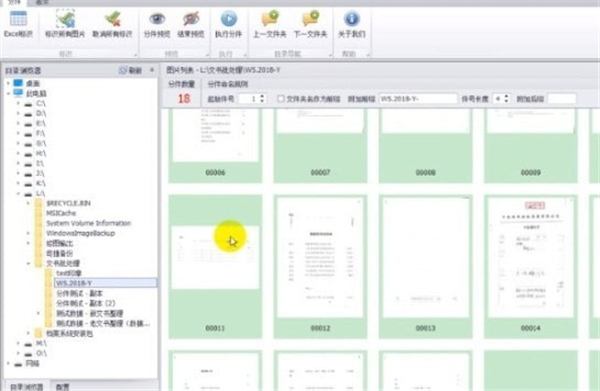Select the 目录浏览器 bottom tab
600x391 pixels.
click(26, 386)
